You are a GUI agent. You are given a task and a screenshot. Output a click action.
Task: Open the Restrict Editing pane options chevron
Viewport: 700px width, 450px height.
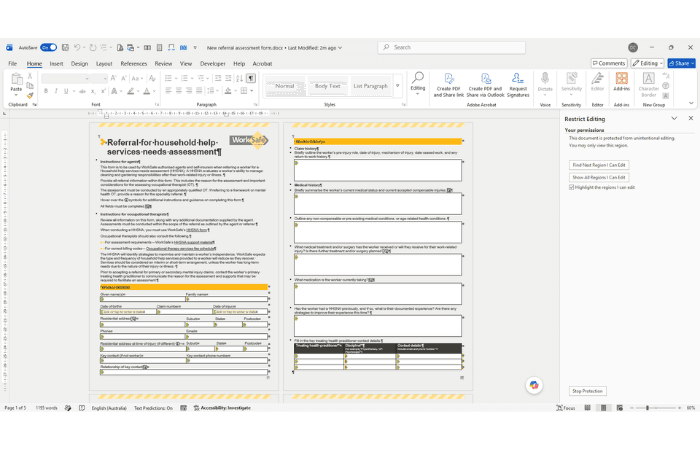click(674, 118)
